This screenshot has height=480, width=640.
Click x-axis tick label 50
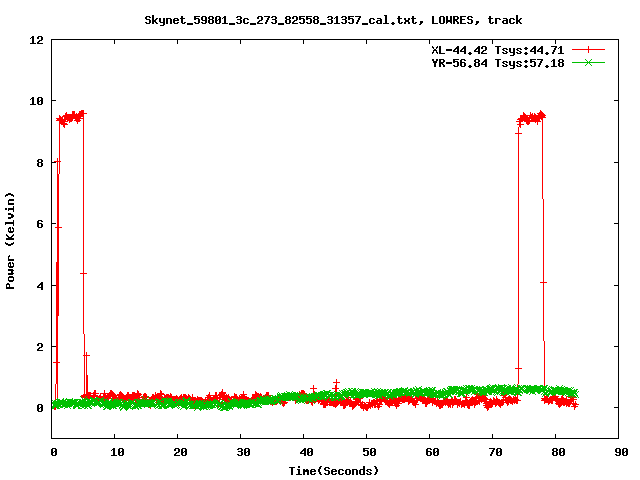[x=369, y=452]
